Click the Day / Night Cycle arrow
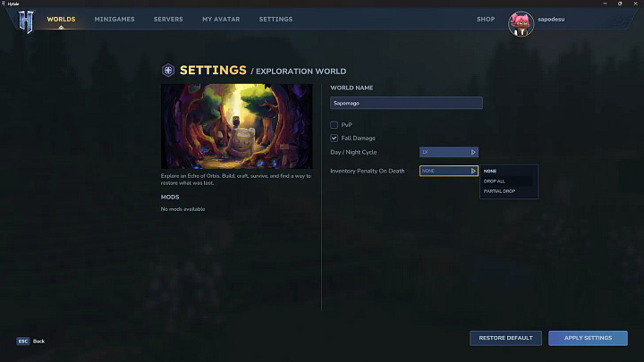This screenshot has height=362, width=644. [x=473, y=152]
